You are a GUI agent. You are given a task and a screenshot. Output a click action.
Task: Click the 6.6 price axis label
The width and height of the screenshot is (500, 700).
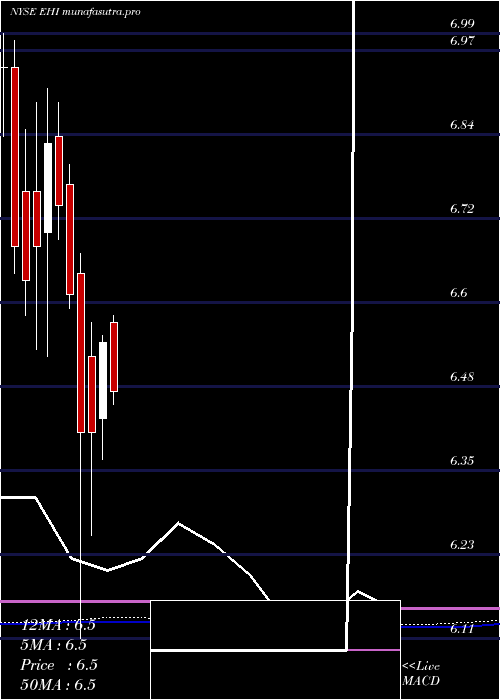coord(459,292)
